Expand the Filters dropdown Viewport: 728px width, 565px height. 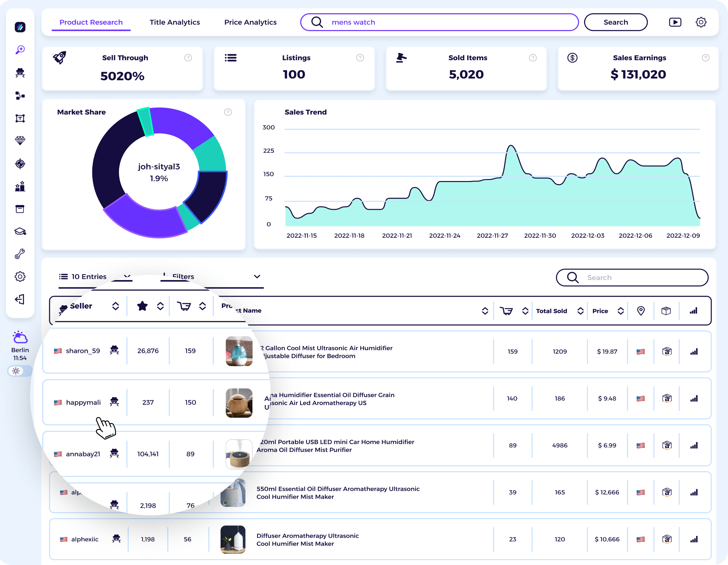click(x=212, y=277)
